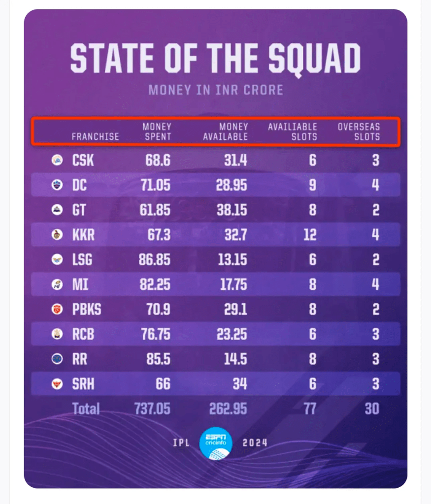Click the KKR team logo icon
The width and height of the screenshot is (431, 504).
tap(57, 235)
